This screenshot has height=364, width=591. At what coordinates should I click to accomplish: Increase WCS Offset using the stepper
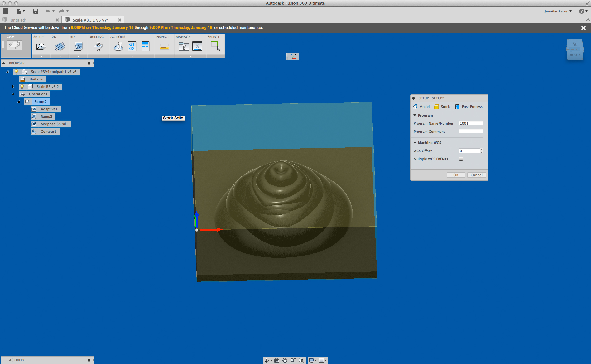click(482, 149)
